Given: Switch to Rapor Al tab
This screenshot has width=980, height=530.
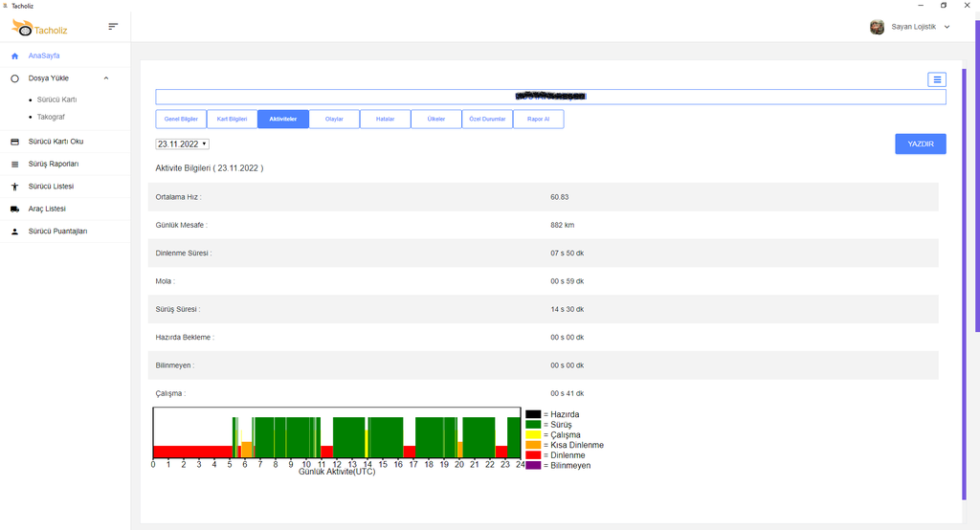Looking at the screenshot, I should coord(538,119).
